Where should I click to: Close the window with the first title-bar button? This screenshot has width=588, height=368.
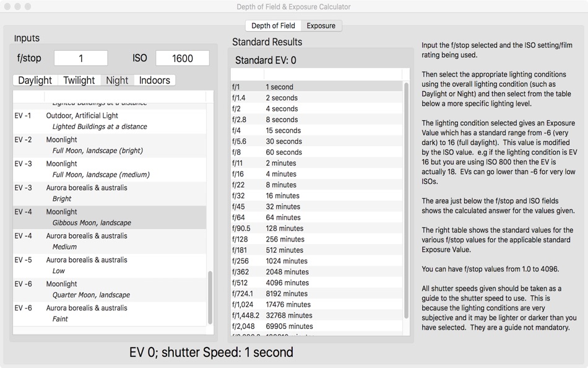(x=7, y=7)
